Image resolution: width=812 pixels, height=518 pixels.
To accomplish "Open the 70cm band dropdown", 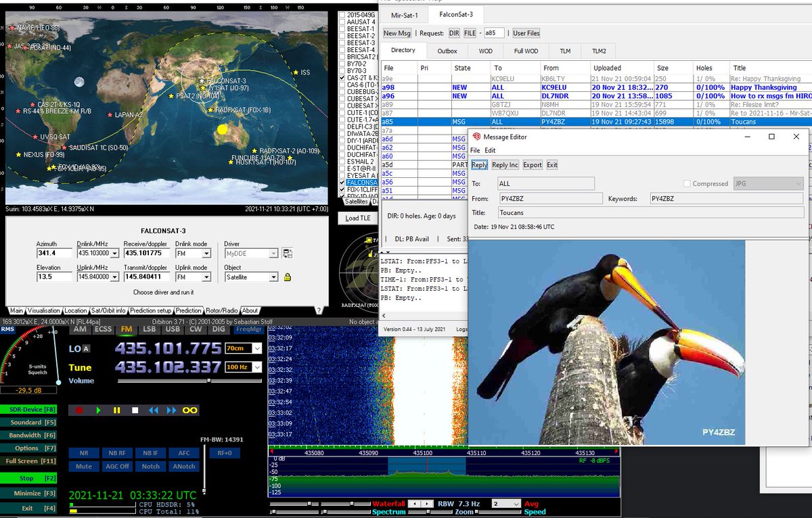I will coord(256,349).
